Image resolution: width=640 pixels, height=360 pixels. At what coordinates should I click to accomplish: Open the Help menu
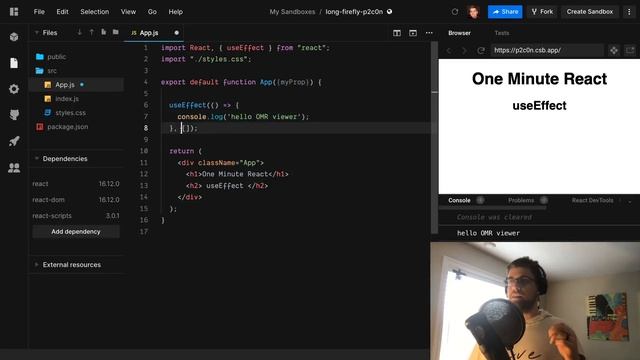point(176,12)
